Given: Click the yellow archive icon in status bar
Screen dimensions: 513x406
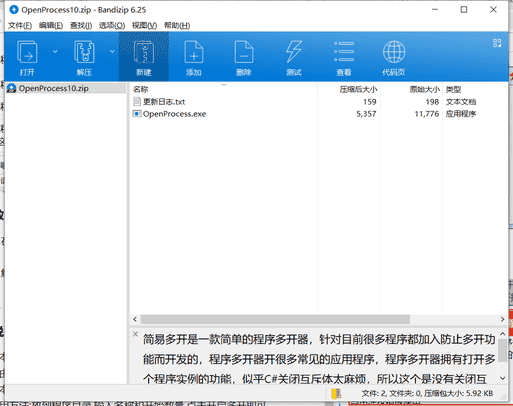Looking at the screenshot, I should 336,394.
